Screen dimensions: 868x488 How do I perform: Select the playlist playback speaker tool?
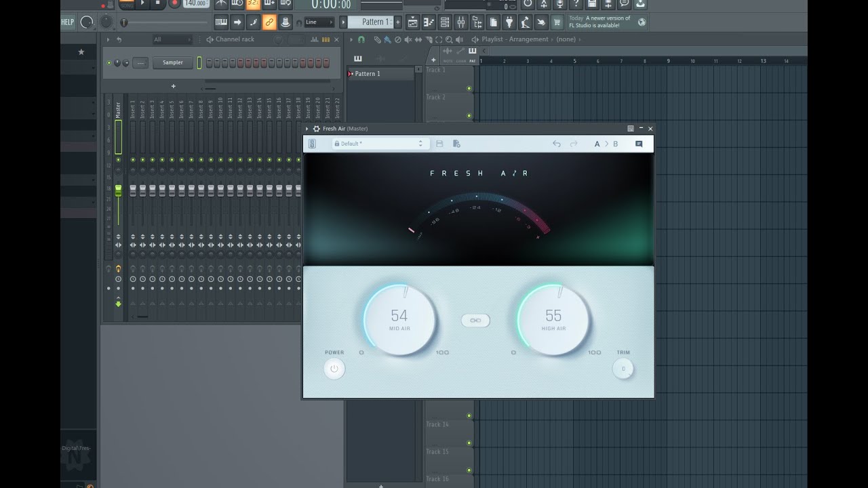459,39
